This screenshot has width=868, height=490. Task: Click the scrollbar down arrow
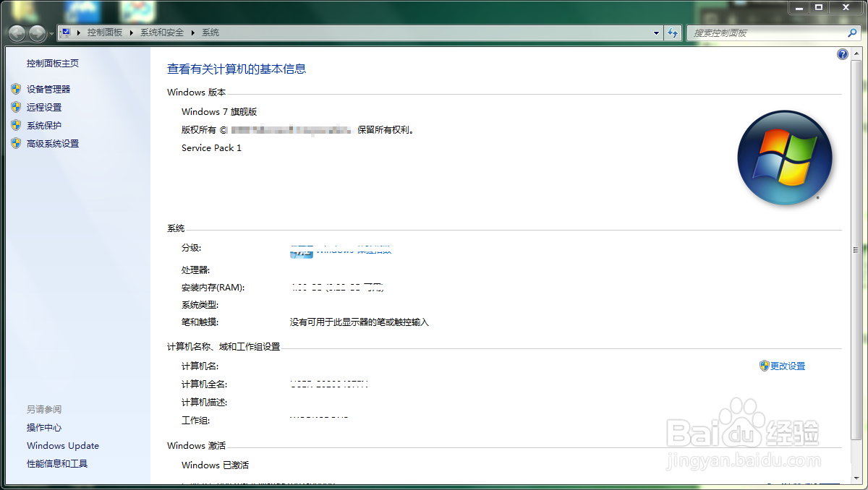(856, 478)
